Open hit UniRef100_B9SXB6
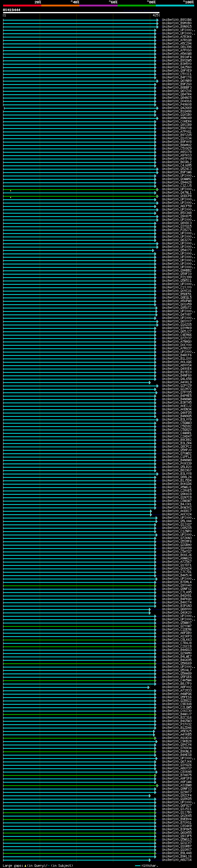The height and width of the screenshot is (868, 197). click(x=177, y=20)
